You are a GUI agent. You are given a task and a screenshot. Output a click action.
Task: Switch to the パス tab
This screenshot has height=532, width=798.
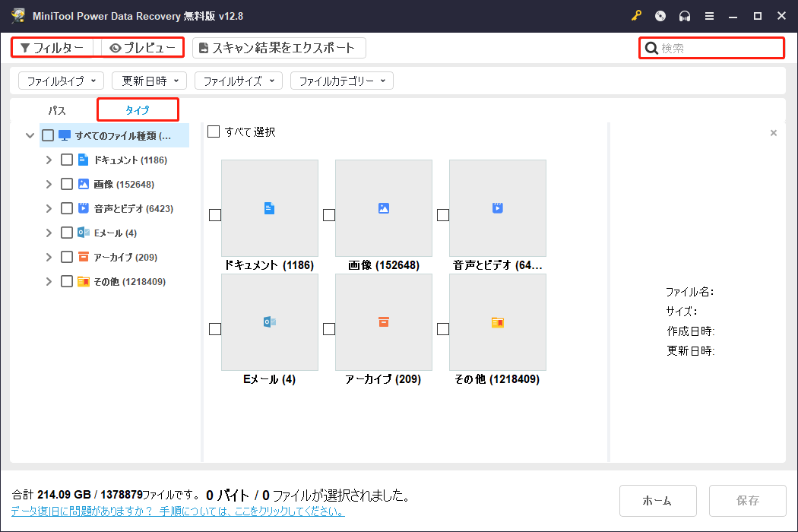pyautogui.click(x=56, y=109)
